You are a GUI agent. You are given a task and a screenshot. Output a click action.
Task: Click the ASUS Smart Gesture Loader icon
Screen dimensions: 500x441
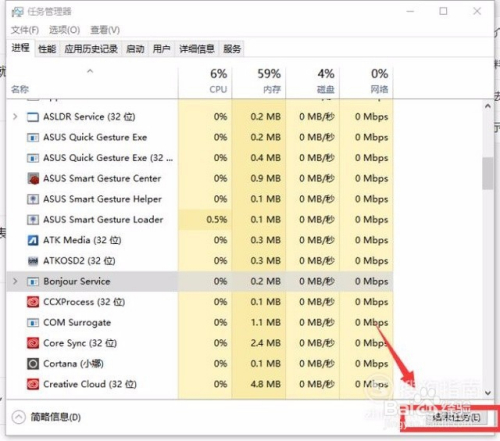click(33, 220)
